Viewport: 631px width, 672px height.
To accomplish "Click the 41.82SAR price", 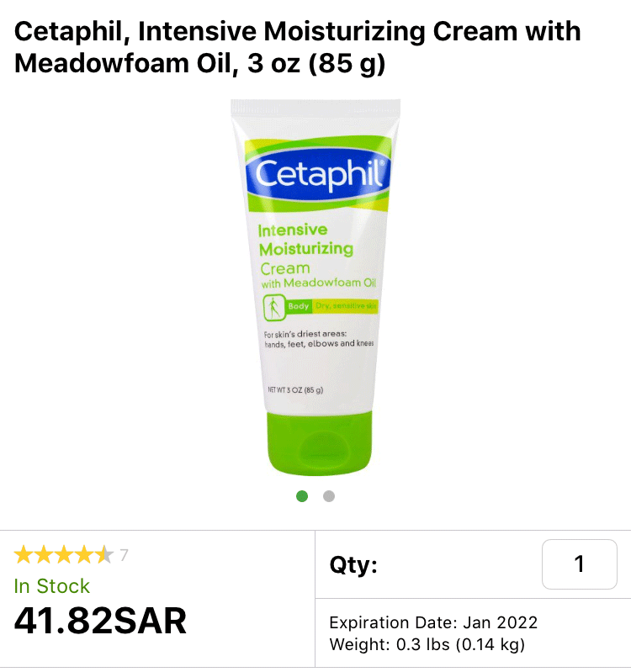I will tap(100, 620).
